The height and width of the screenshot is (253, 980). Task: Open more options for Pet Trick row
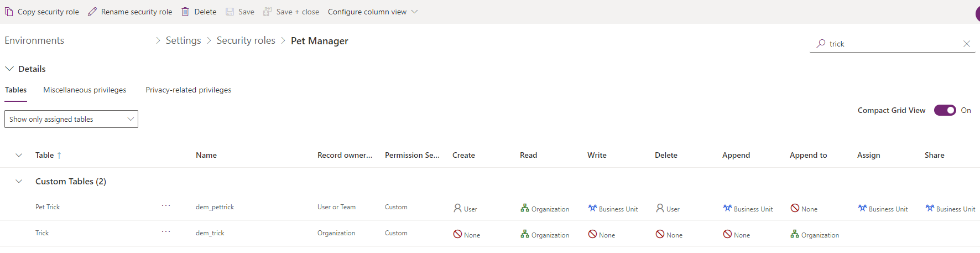(166, 205)
